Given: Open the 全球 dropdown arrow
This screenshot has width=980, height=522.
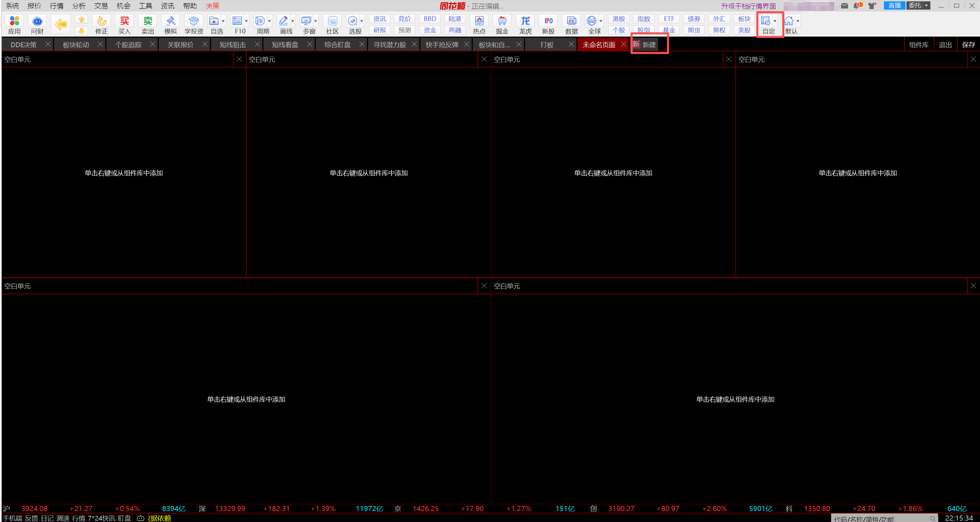Looking at the screenshot, I should click(x=601, y=21).
